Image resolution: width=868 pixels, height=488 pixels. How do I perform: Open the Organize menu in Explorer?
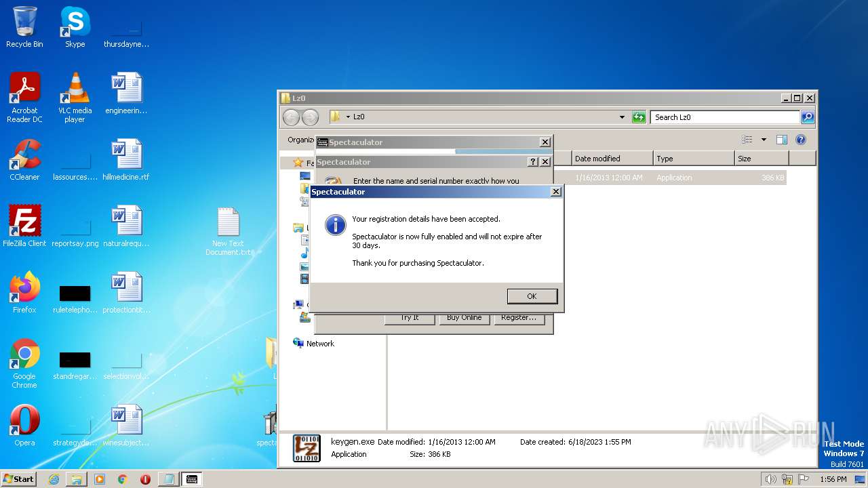(300, 140)
